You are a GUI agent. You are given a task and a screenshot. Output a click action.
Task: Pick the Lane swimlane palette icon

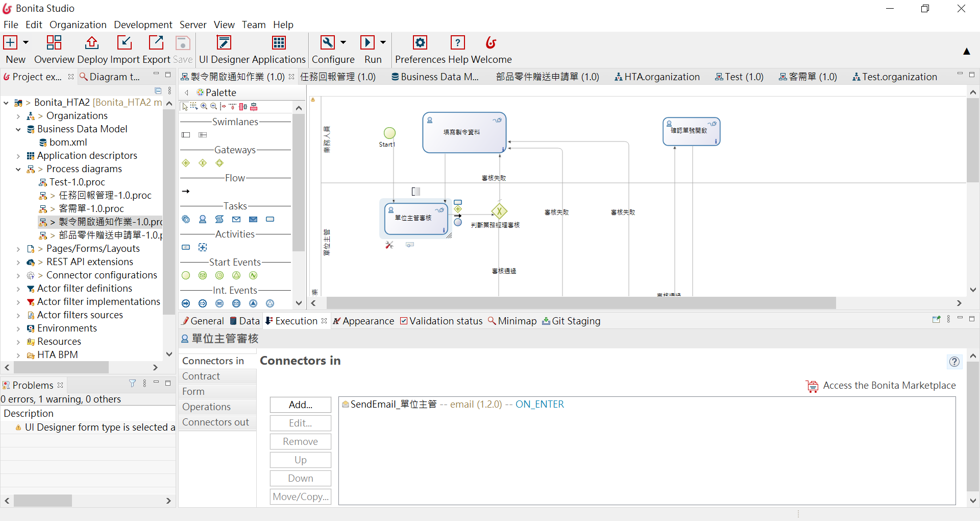203,135
